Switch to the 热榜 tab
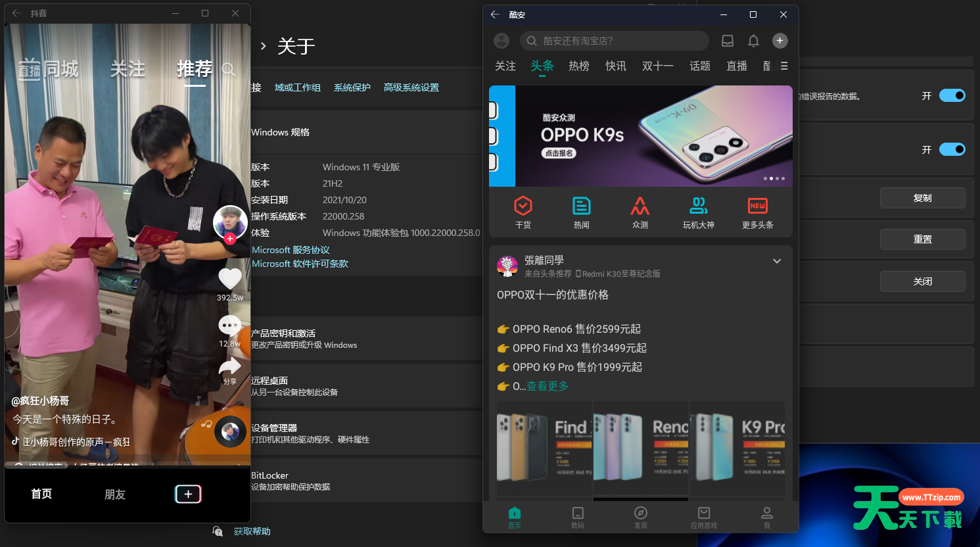This screenshot has width=980, height=547. [x=578, y=66]
